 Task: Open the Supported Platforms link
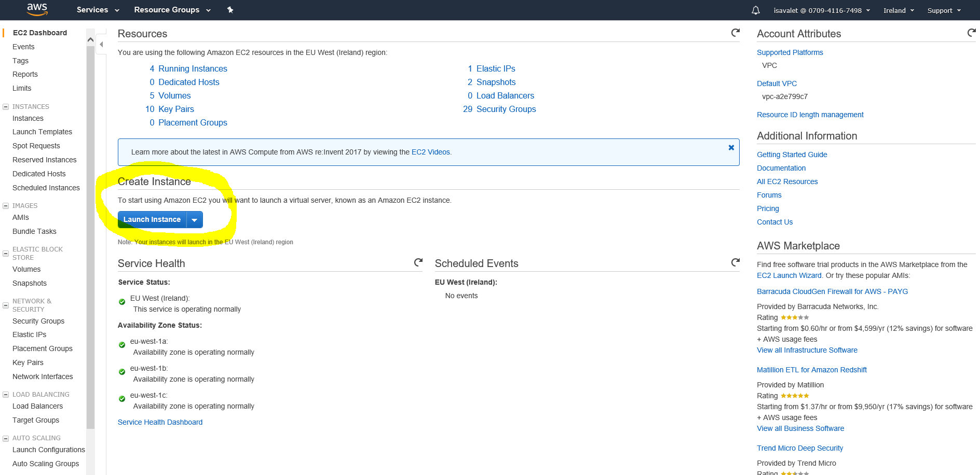tap(790, 52)
